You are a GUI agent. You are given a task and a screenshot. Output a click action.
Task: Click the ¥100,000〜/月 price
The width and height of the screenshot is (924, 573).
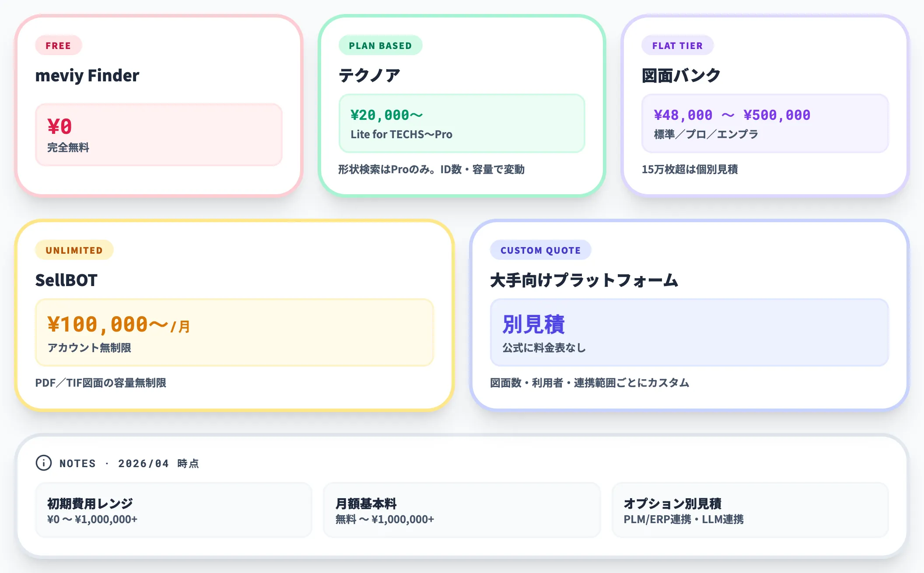119,325
